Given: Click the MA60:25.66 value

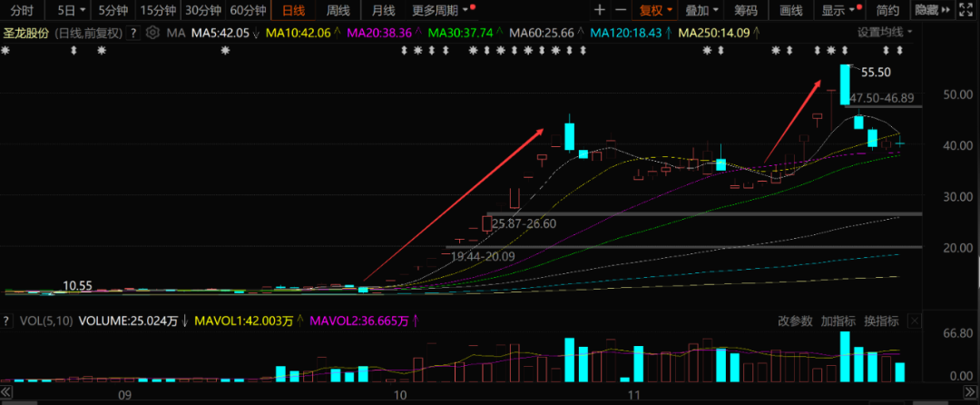Looking at the screenshot, I should coord(541,33).
